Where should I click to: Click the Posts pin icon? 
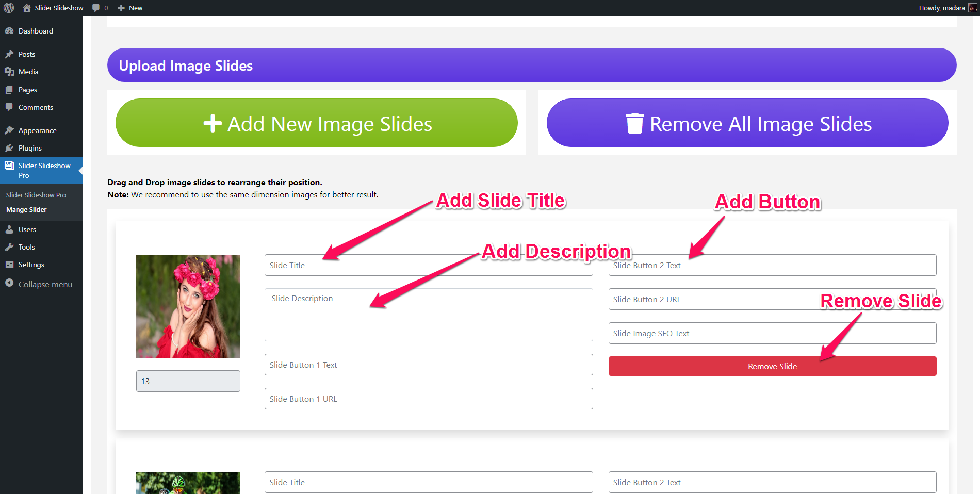[x=9, y=54]
